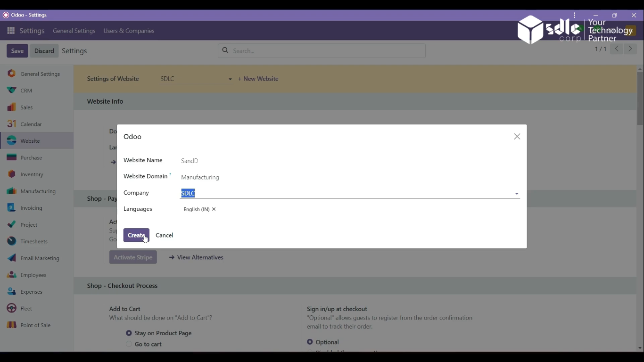644x362 pixels.
Task: Cancel the new website dialog
Action: (x=165, y=235)
